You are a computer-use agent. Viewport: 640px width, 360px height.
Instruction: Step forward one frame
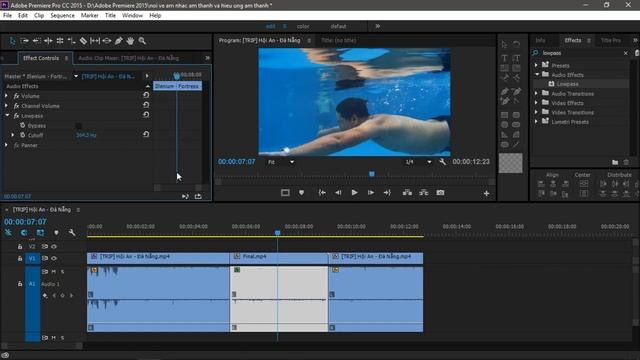(x=371, y=193)
